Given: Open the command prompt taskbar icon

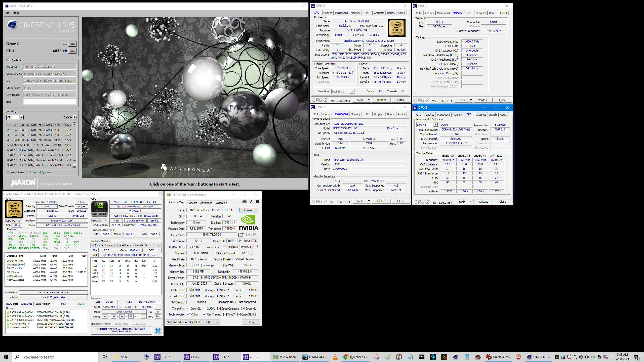Looking at the screenshot, I should [421, 357].
